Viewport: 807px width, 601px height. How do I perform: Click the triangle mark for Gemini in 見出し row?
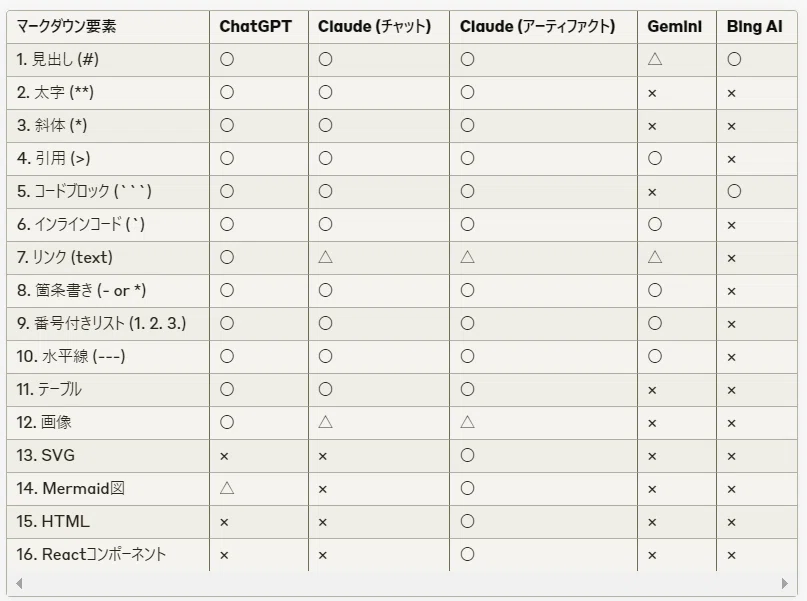pos(655,59)
